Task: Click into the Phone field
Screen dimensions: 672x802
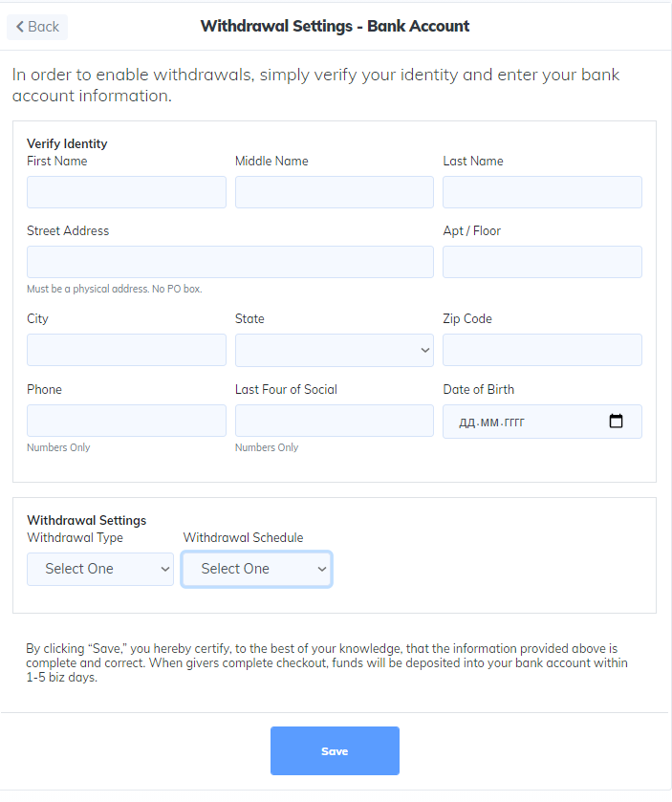Action: (126, 421)
